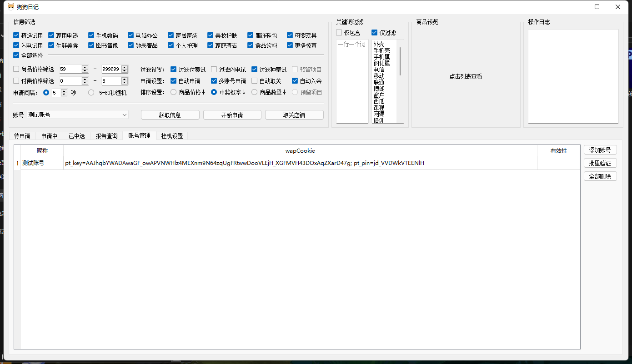Switch to the 待申请 tab
This screenshot has height=364, width=632.
22,136
